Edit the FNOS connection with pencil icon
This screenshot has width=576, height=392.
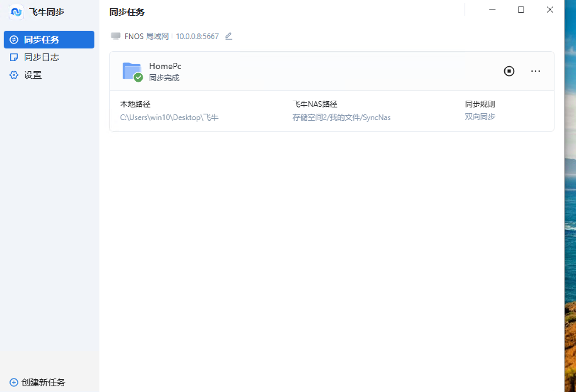tap(229, 36)
